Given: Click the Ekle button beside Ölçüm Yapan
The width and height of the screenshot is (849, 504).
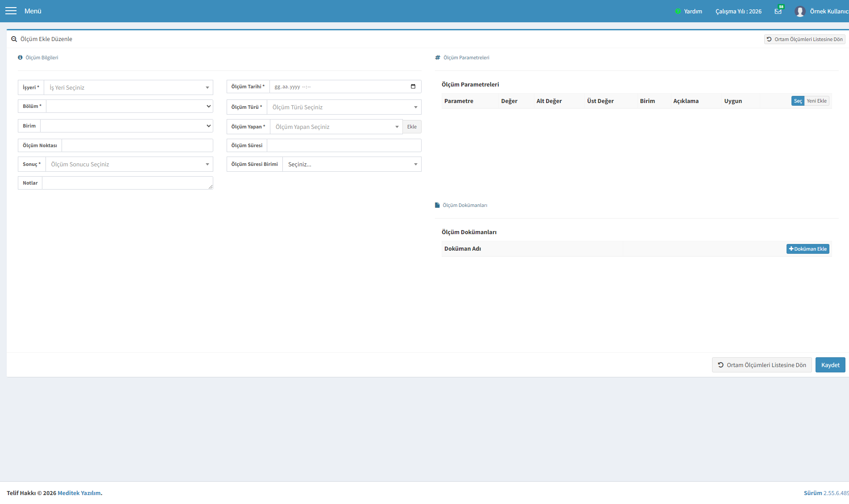Looking at the screenshot, I should 412,127.
